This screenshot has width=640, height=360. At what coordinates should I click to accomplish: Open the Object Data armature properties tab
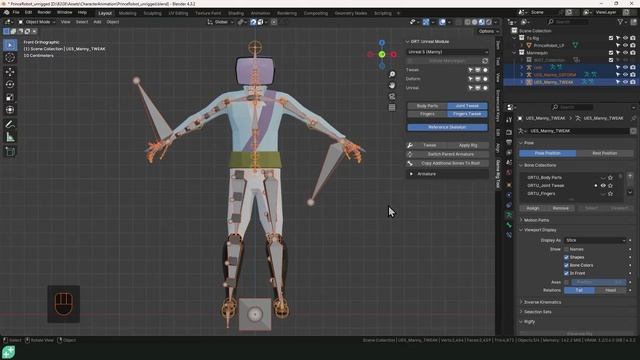point(509,215)
